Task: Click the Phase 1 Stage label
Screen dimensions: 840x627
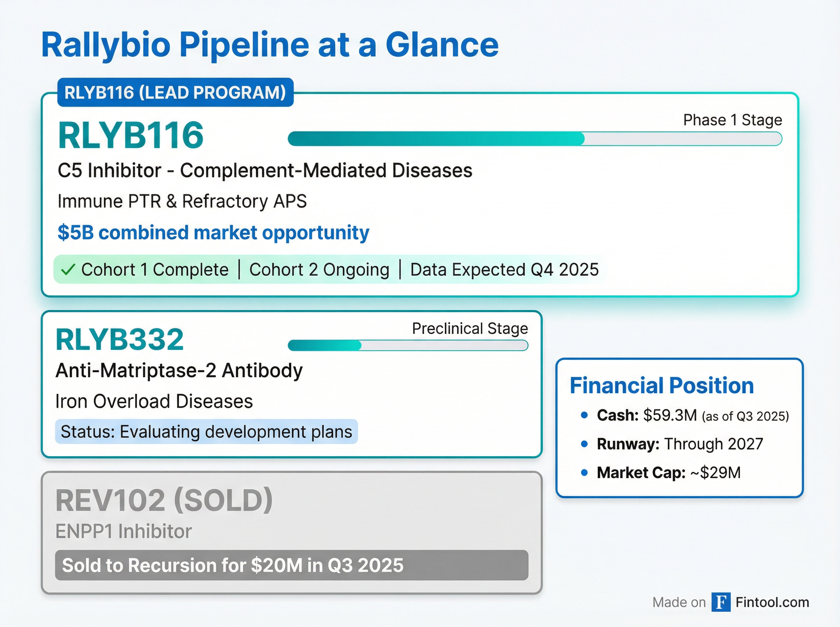Action: coord(732,120)
